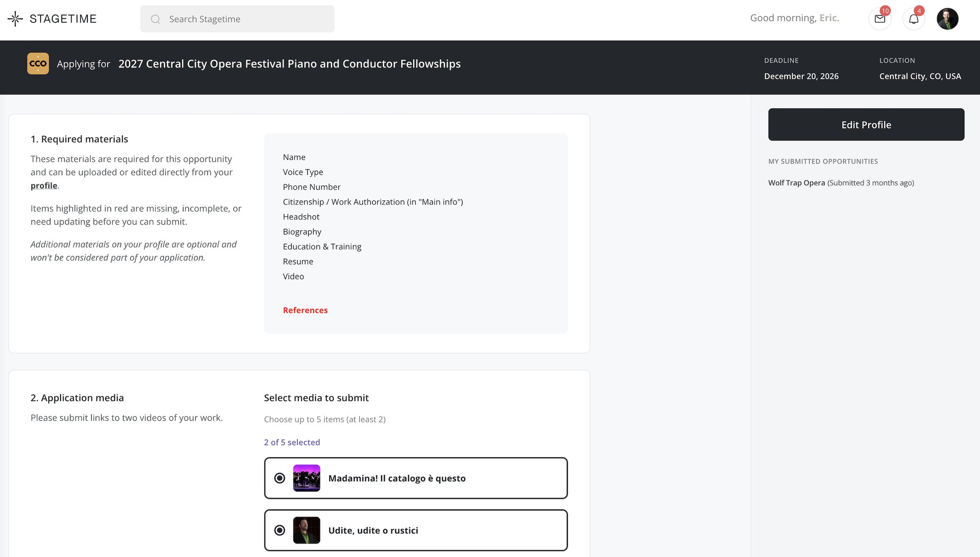This screenshot has width=980, height=557.
Task: Open the profile link in Required materials
Action: tap(44, 185)
